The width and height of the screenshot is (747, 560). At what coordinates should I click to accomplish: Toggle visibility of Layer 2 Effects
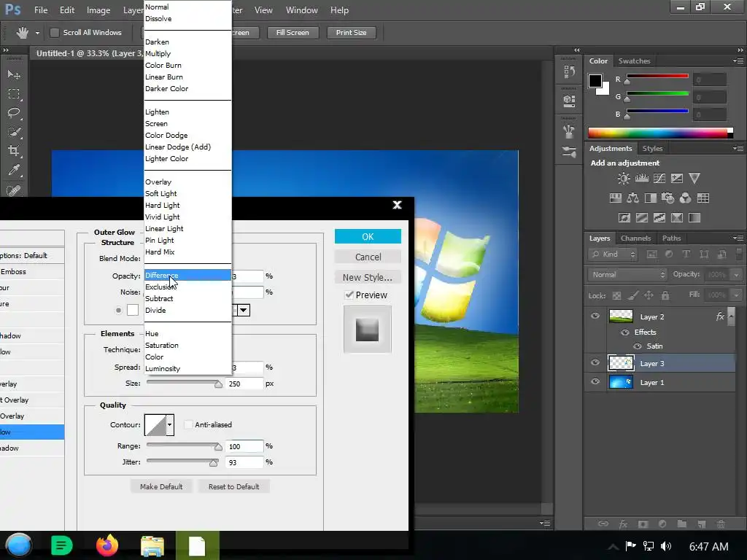(625, 332)
